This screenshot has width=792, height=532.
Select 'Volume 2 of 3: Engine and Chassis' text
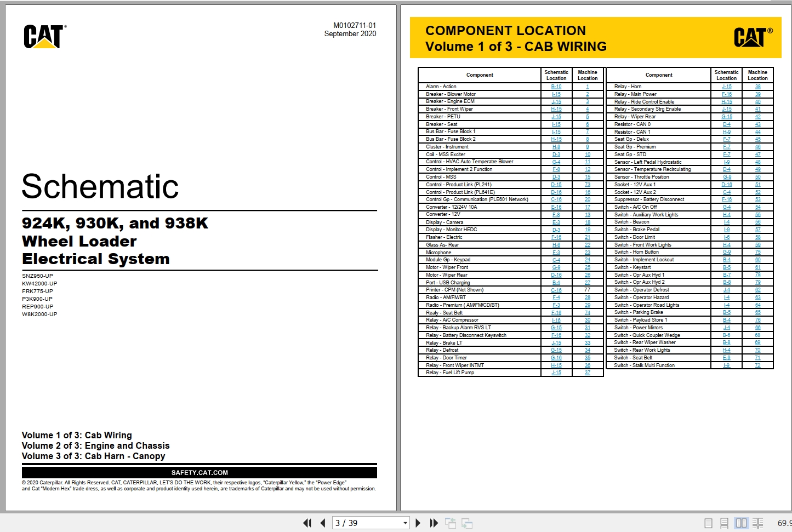click(x=95, y=445)
